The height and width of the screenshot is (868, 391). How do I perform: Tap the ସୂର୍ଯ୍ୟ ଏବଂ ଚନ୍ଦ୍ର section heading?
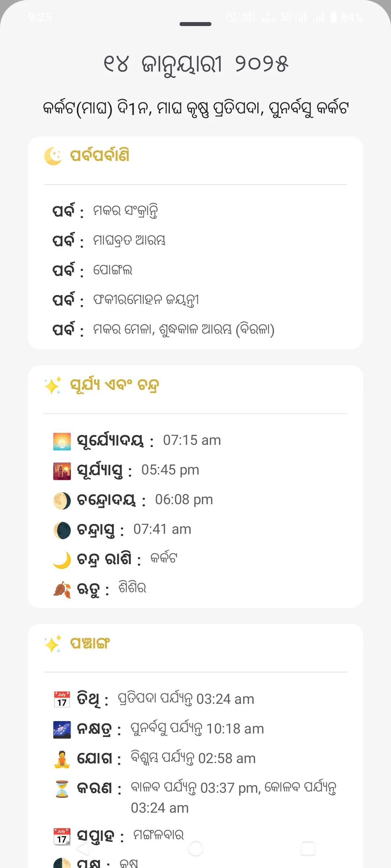(114, 385)
